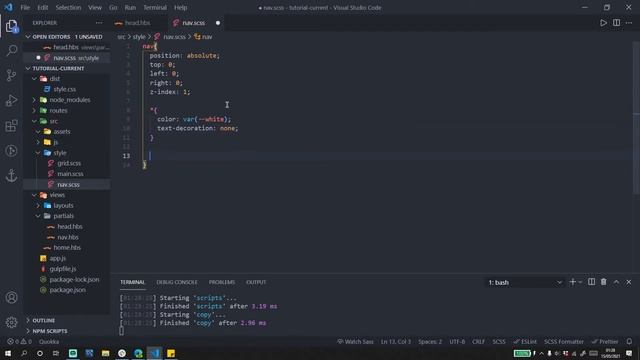This screenshot has height=360, width=640.
Task: Close the terminal panel
Action: click(x=629, y=282)
